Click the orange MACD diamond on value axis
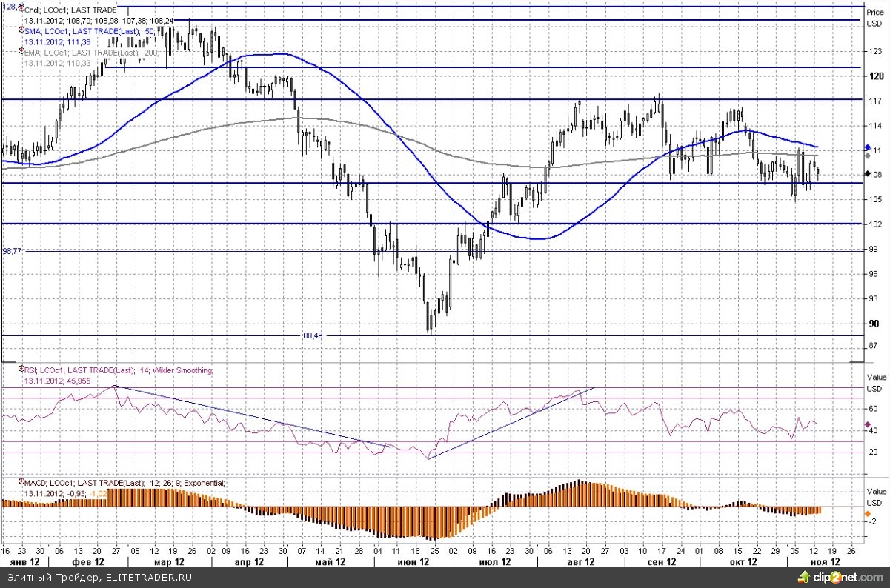 867,512
